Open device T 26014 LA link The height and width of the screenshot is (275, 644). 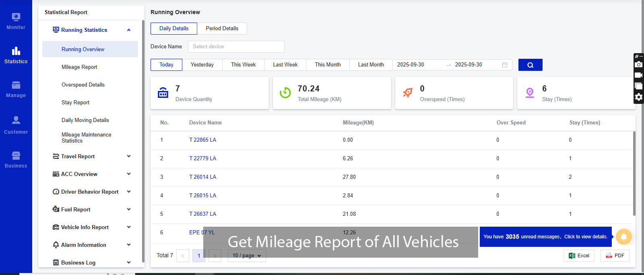[x=202, y=177]
